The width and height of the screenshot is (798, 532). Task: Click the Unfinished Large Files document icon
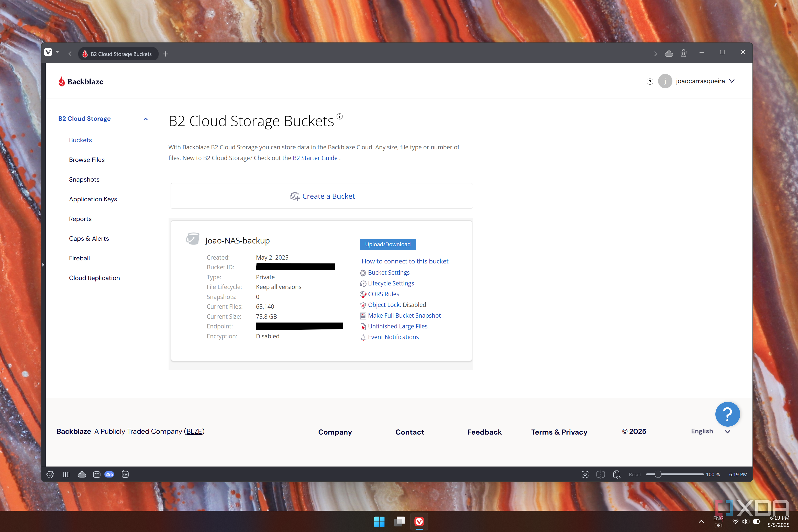pos(363,327)
